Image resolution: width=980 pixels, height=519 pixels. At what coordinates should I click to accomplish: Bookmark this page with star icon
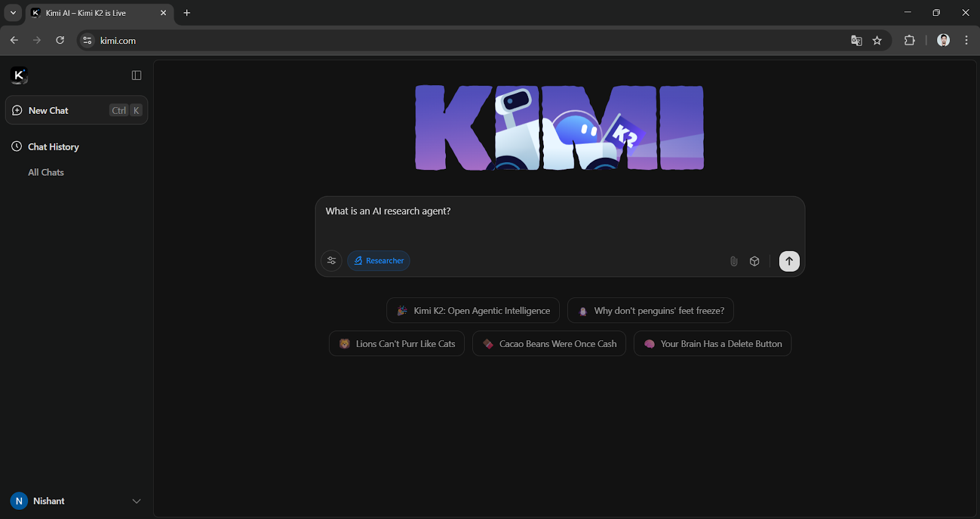tap(877, 40)
